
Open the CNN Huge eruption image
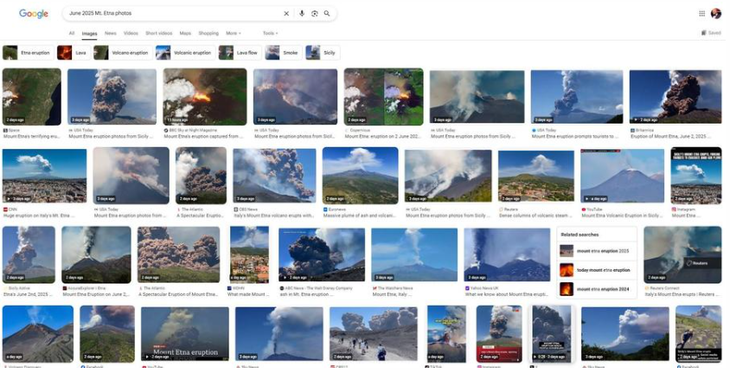[44, 176]
